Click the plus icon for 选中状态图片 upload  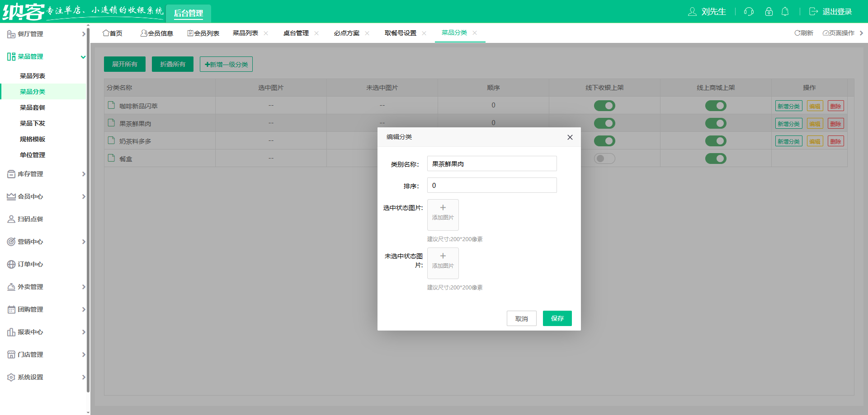pos(443,208)
